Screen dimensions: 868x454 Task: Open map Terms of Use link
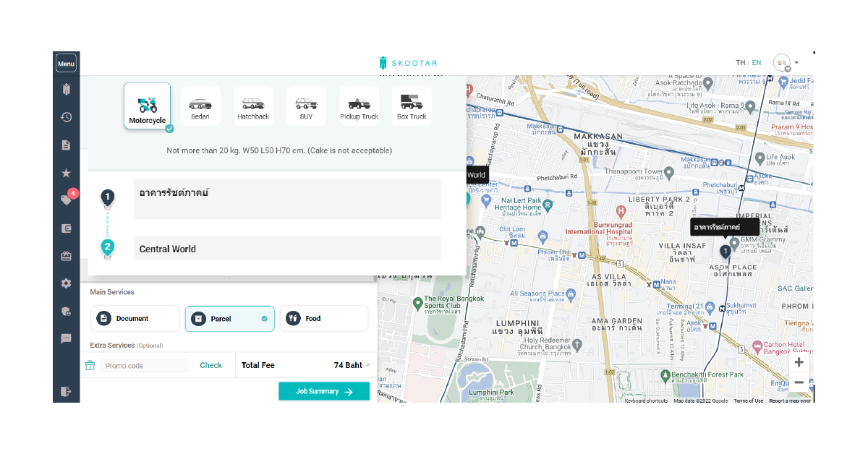[x=748, y=401]
